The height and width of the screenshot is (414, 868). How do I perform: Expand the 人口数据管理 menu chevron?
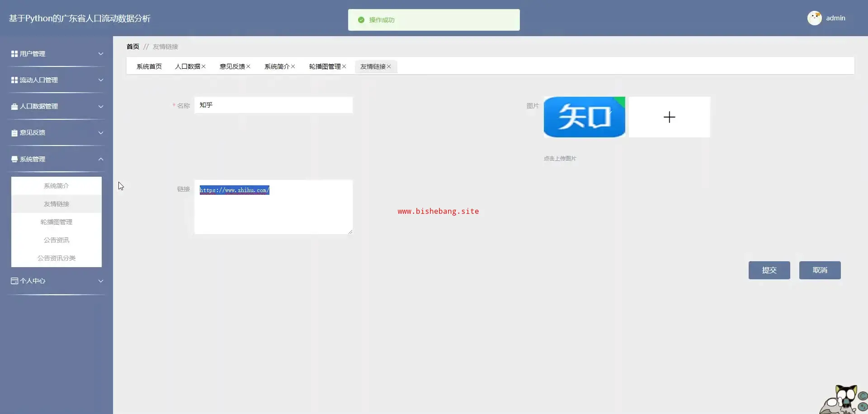[x=101, y=107]
